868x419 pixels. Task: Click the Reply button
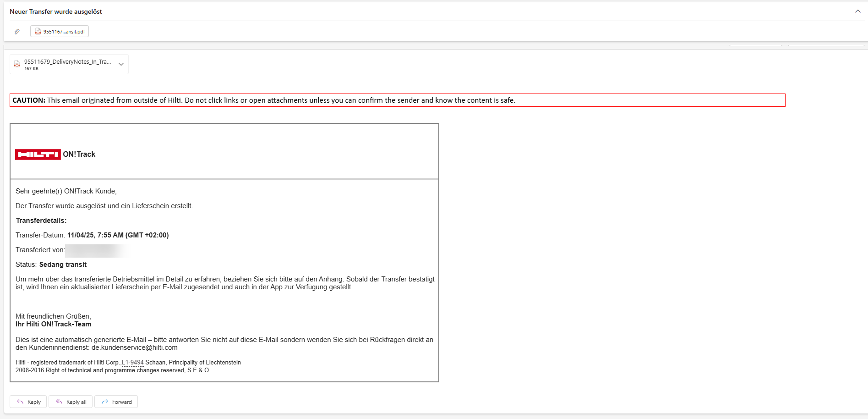[28, 402]
